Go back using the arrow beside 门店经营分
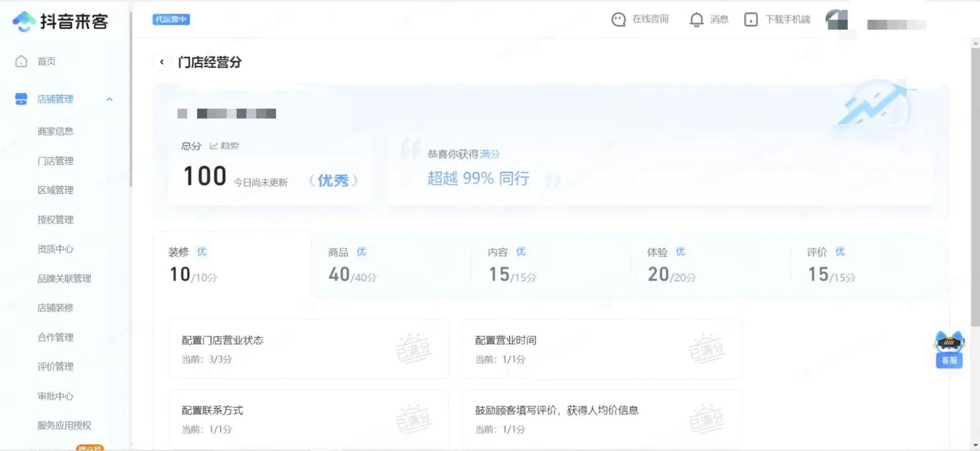 [x=162, y=62]
